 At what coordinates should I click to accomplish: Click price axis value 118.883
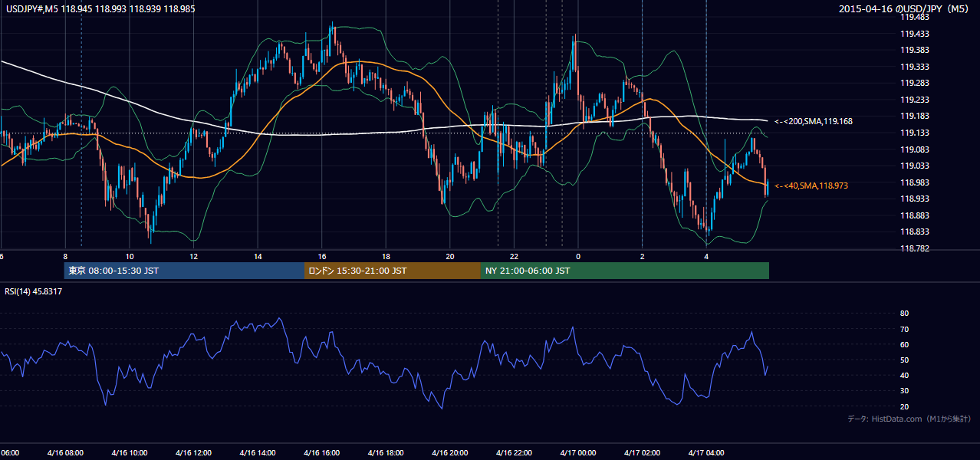(914, 215)
